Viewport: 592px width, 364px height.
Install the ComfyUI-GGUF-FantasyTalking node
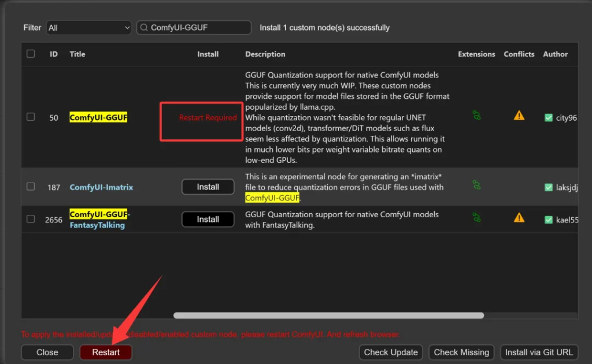208,219
